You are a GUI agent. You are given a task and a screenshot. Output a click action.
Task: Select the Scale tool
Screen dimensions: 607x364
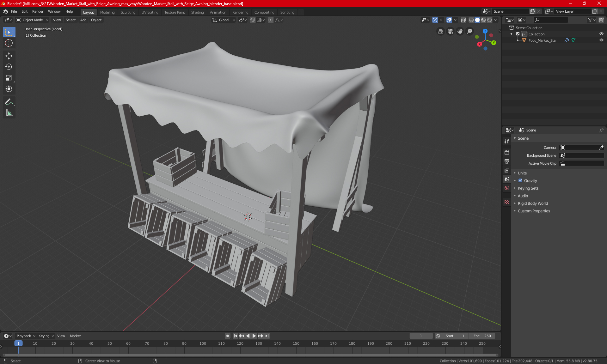(x=9, y=78)
